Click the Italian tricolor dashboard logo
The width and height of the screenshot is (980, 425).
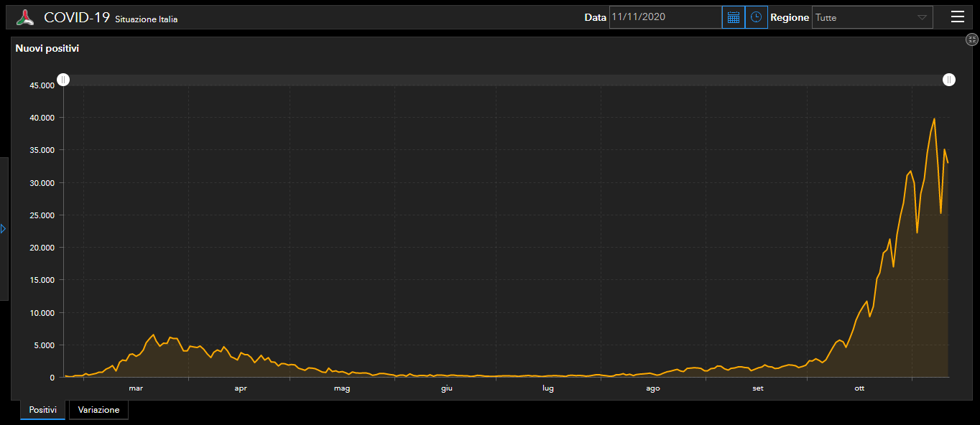coord(25,18)
